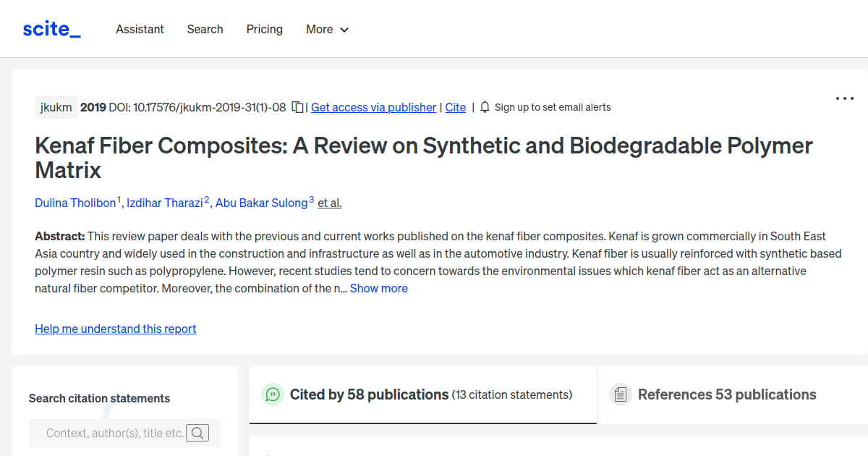The height and width of the screenshot is (456, 868).
Task: Open the Assistant page
Action: click(140, 29)
